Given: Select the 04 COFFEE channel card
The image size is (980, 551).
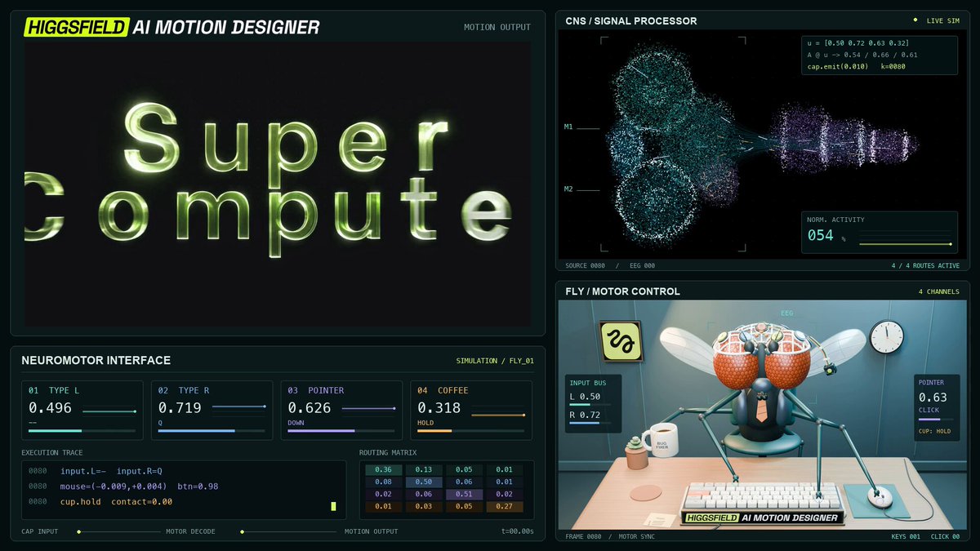Looking at the screenshot, I should [470, 411].
